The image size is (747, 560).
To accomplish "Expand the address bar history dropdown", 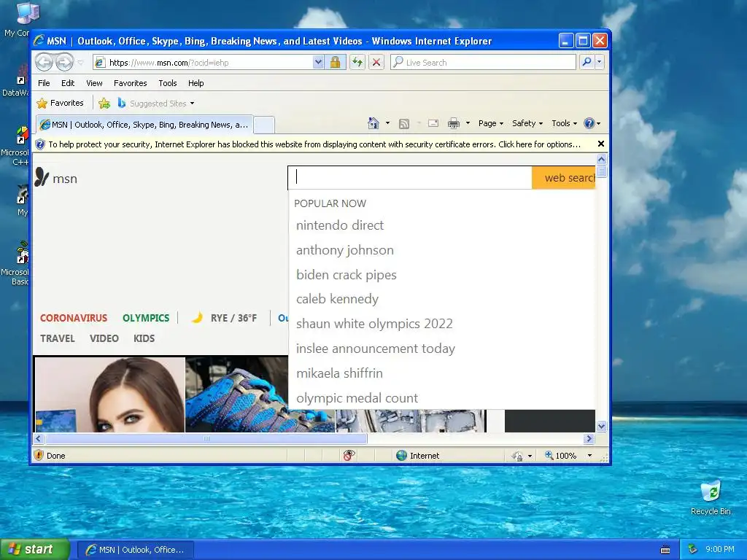I will pyautogui.click(x=318, y=63).
